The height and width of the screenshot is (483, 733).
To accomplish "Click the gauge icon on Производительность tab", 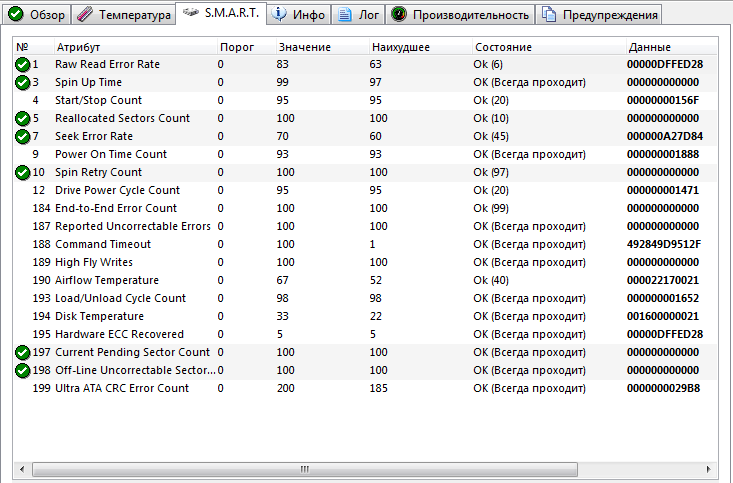I will point(399,14).
